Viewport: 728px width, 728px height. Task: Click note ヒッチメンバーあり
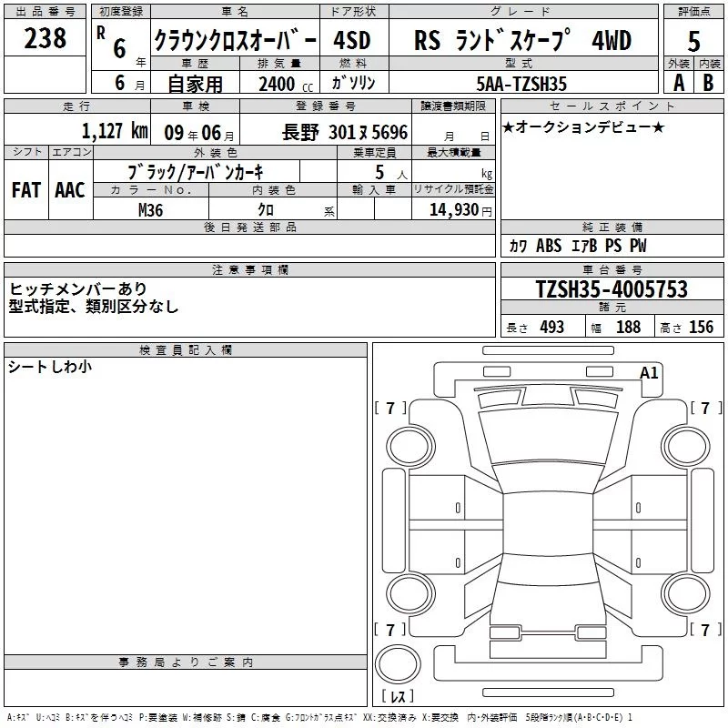coord(78,289)
